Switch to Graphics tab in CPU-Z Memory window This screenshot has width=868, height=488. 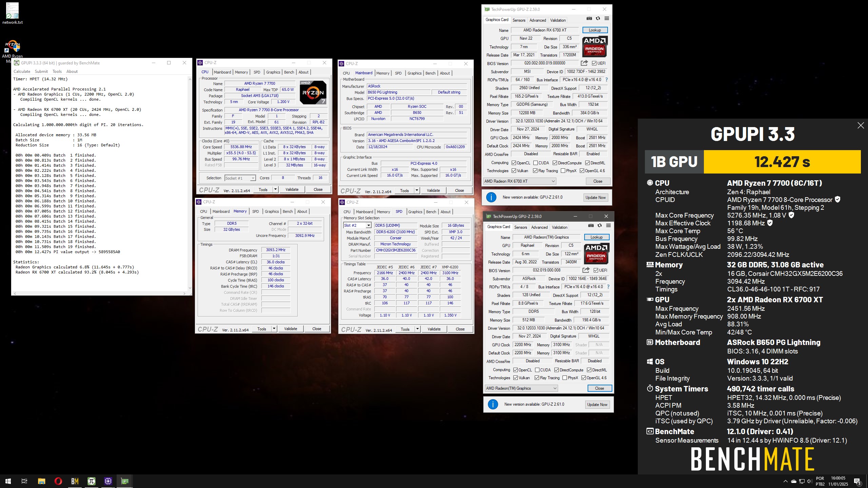pos(272,211)
